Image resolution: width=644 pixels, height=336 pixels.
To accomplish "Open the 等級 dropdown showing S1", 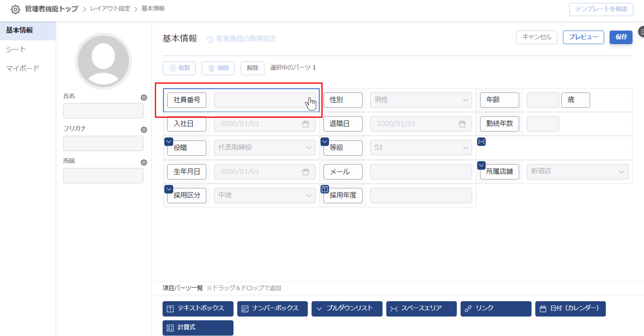I will [421, 148].
